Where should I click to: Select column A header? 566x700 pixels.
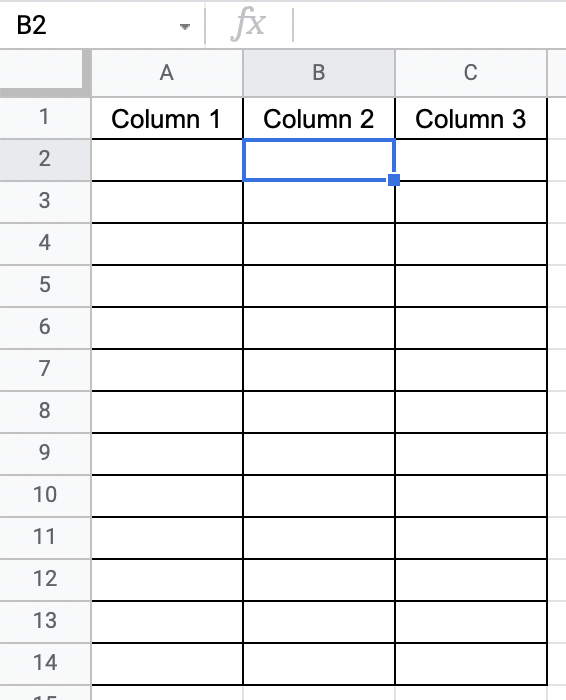167,73
